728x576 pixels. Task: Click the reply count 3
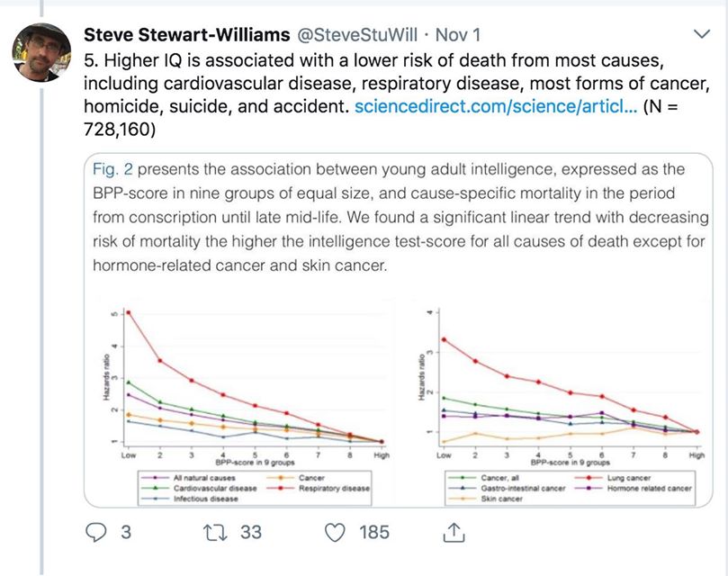point(125,532)
